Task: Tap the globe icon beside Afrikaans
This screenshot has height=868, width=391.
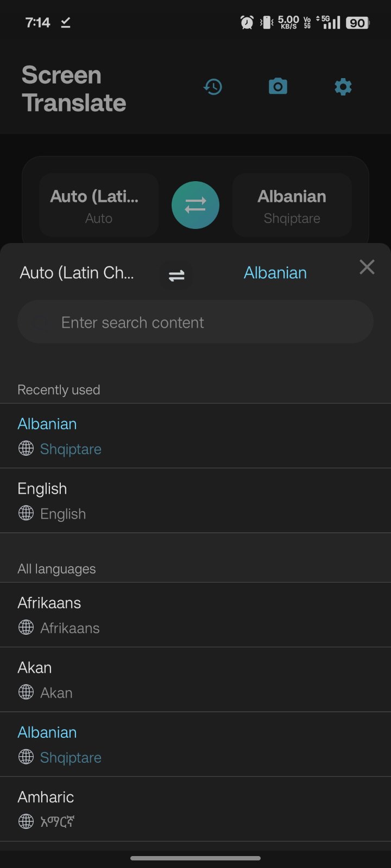Action: (26, 628)
